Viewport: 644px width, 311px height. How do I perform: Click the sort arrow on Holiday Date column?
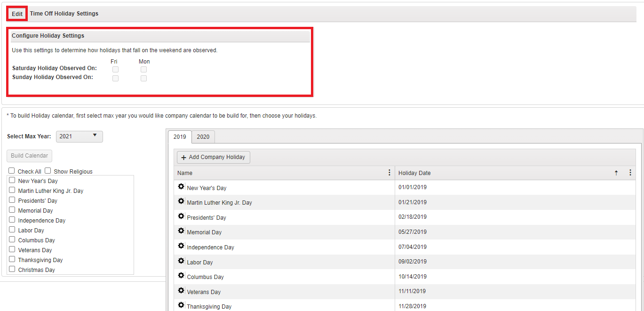pos(616,173)
